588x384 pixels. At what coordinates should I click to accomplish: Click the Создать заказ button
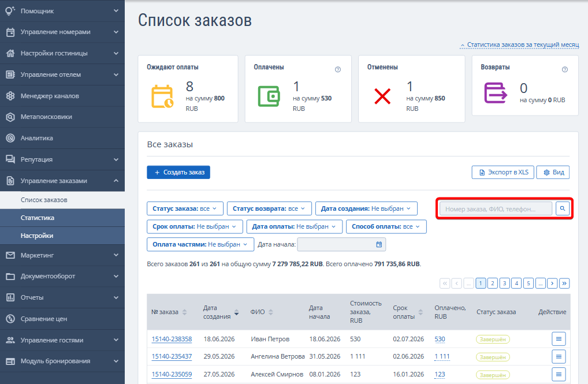(178, 172)
